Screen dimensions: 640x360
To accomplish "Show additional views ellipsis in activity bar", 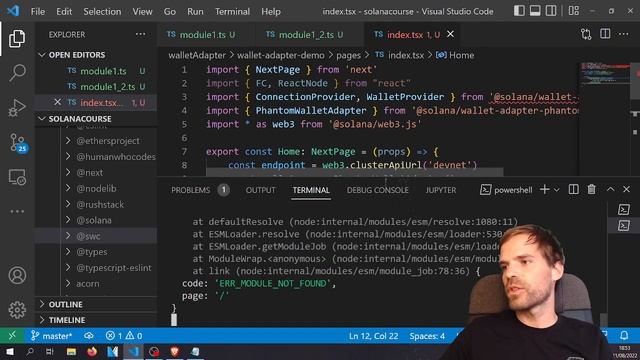I will click(x=17, y=211).
